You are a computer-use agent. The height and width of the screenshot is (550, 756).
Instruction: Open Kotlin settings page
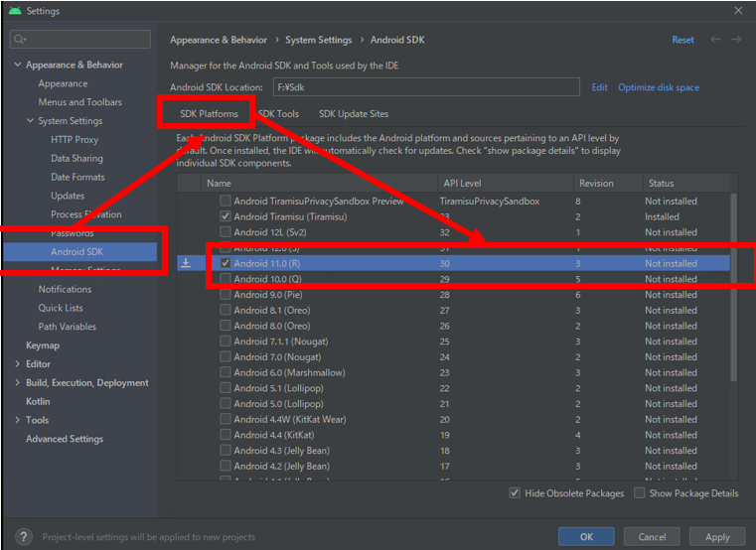tap(38, 401)
